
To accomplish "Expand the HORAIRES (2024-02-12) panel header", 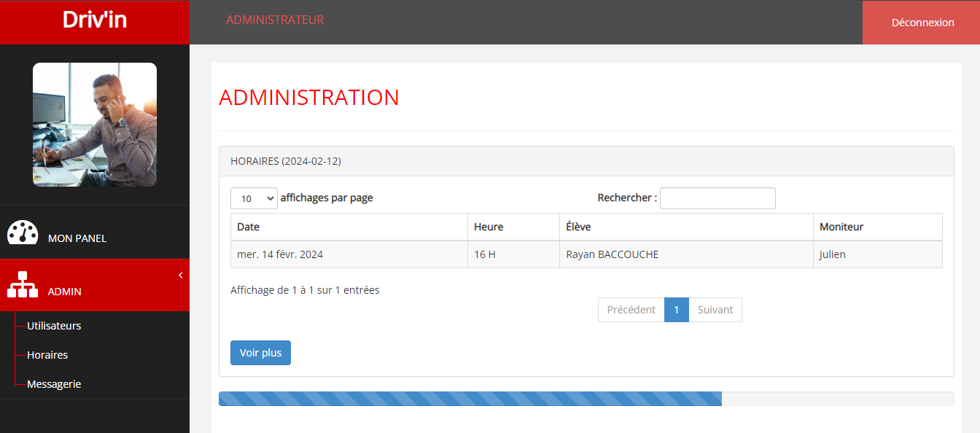I will [x=286, y=160].
